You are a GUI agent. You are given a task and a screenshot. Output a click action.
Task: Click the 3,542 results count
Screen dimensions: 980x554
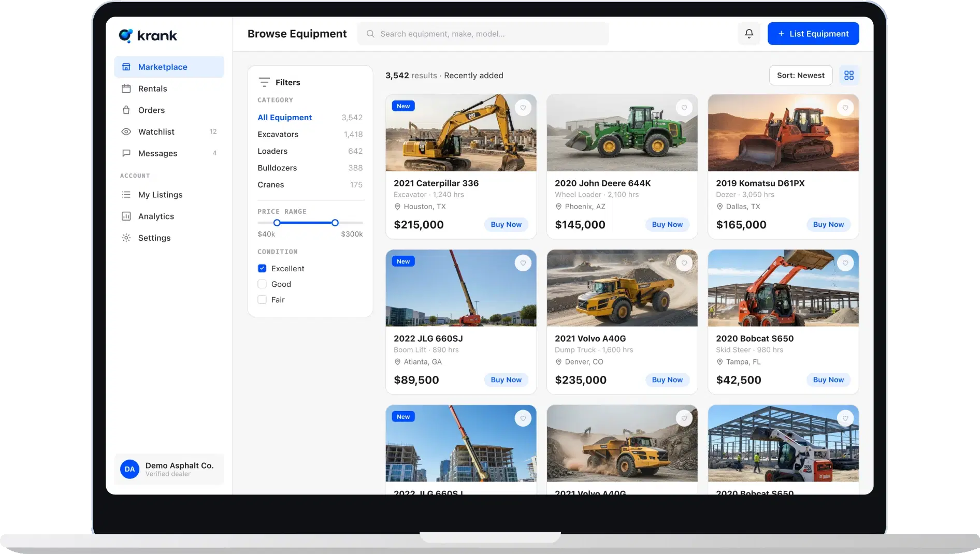tap(411, 76)
